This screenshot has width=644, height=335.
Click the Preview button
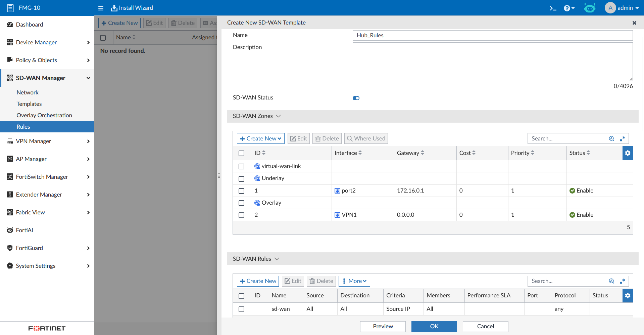coord(383,326)
